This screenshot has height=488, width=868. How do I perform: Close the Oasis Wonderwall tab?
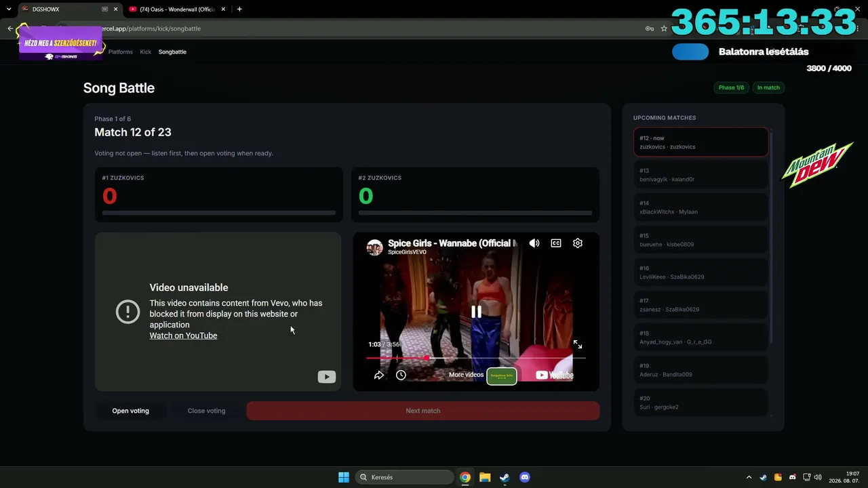(222, 9)
